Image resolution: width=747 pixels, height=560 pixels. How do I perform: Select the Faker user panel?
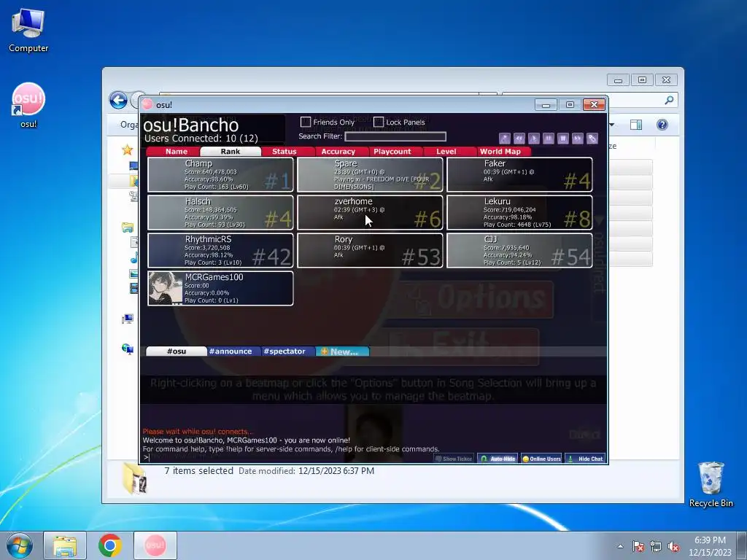click(x=519, y=175)
